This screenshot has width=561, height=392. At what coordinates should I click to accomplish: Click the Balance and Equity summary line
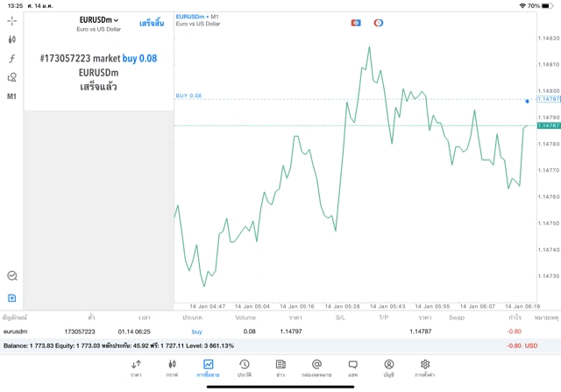(x=118, y=346)
